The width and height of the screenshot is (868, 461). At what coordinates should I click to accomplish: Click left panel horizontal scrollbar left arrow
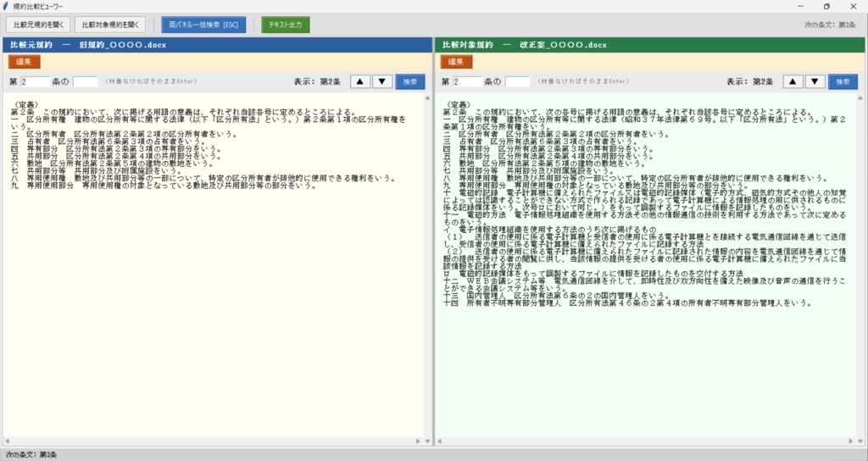coord(7,441)
